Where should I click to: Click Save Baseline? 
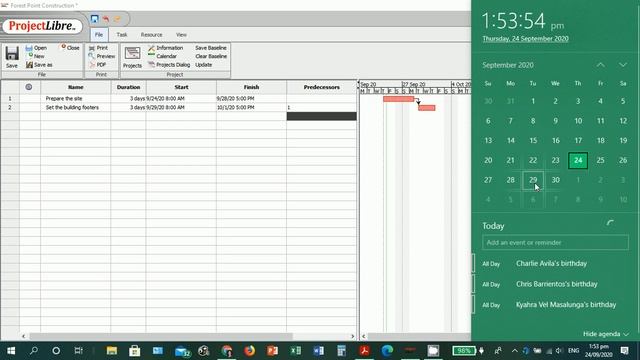[x=211, y=48]
